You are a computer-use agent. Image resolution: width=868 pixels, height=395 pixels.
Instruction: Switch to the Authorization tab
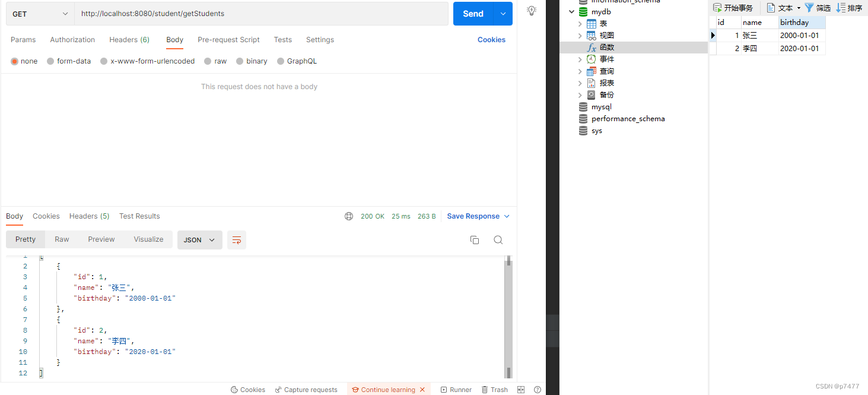[72, 40]
